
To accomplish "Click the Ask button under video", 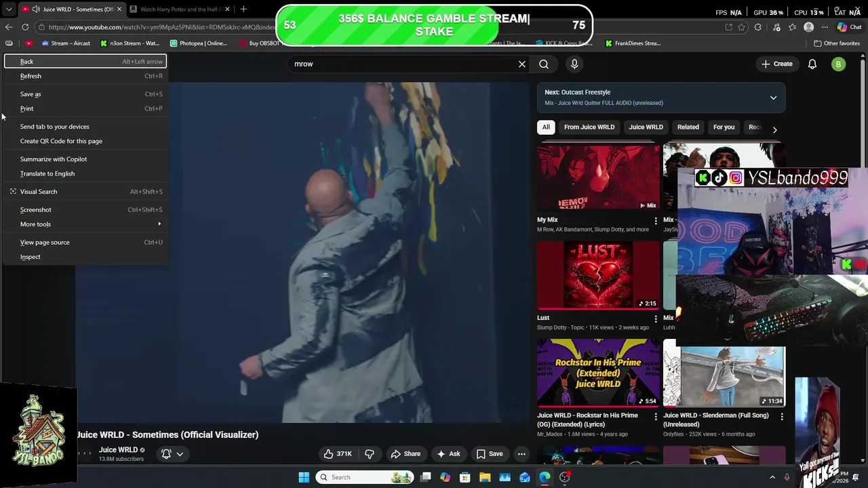I will pos(448,454).
